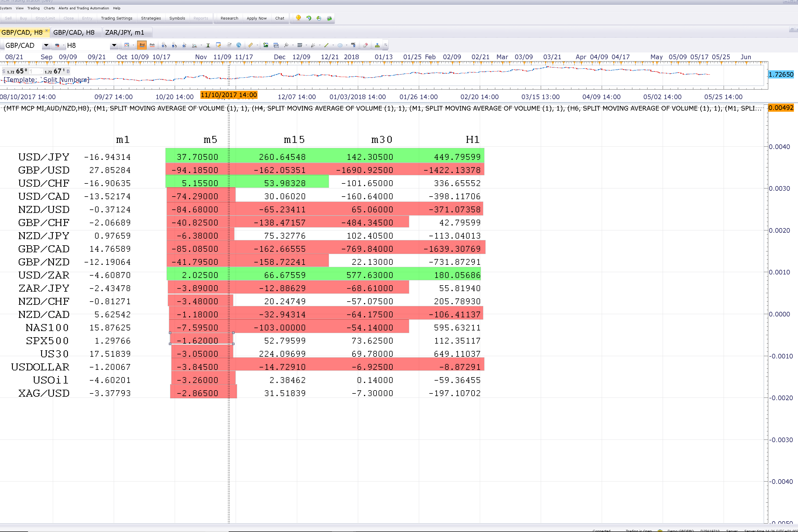Click the clock with green arrow icon

pyautogui.click(x=319, y=18)
